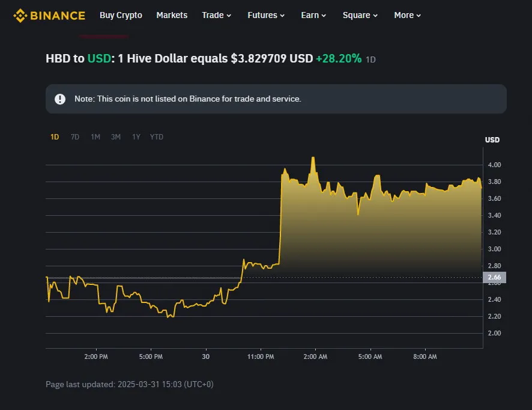Click the 30 date axis label
This screenshot has width=532, height=410.
tap(205, 356)
